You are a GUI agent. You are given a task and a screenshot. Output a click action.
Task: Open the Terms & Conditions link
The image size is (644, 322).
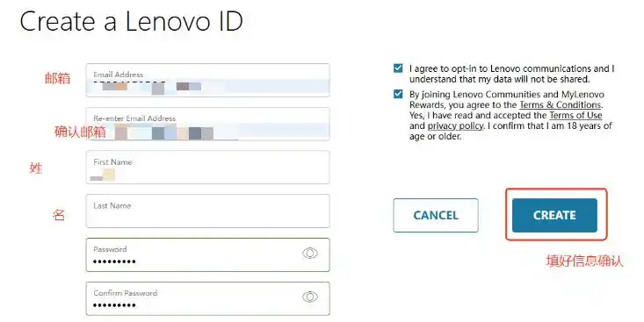(561, 105)
